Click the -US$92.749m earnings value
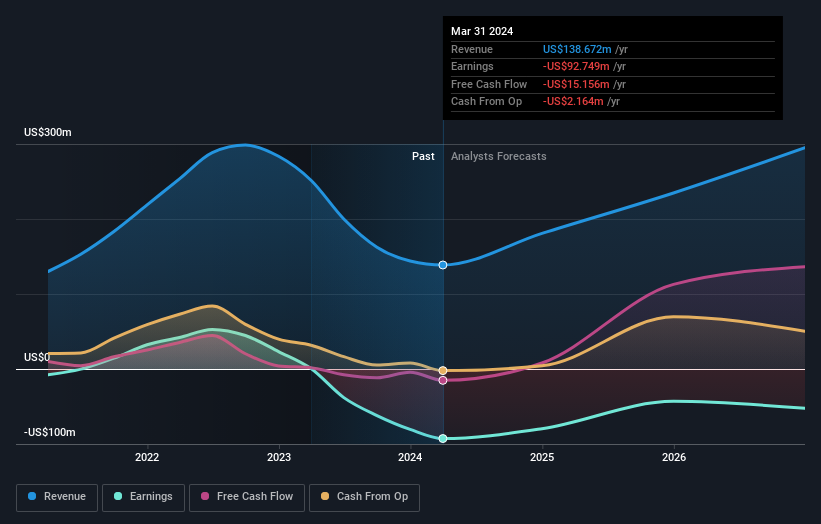Viewport: 821px width, 524px height. click(576, 66)
